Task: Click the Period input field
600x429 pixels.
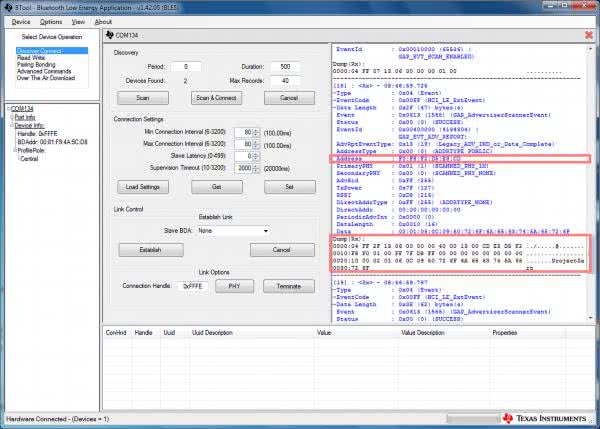Action: point(185,65)
